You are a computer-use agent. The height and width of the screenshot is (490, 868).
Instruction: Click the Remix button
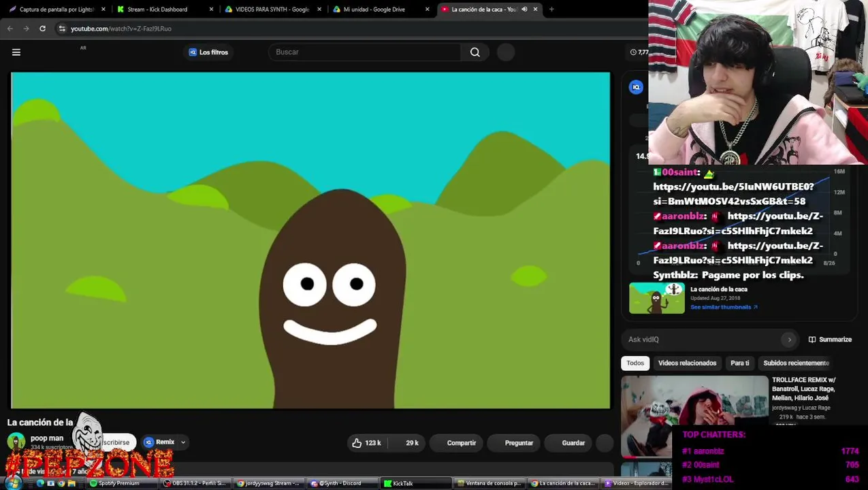(161, 442)
